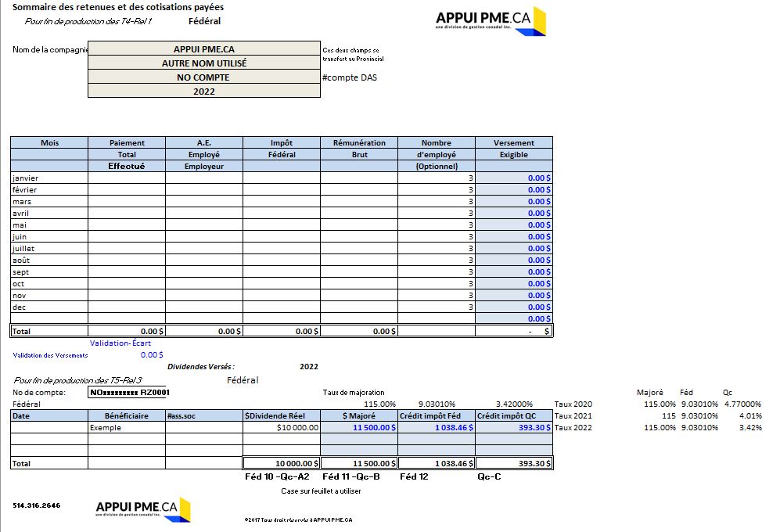
Task: Click the Mois column header
Action: coord(49,142)
